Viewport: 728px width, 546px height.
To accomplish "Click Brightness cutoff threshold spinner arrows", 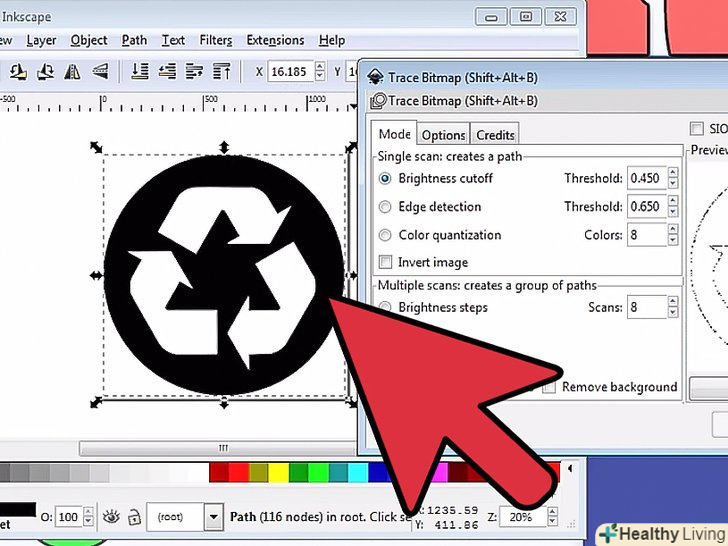I will point(674,179).
